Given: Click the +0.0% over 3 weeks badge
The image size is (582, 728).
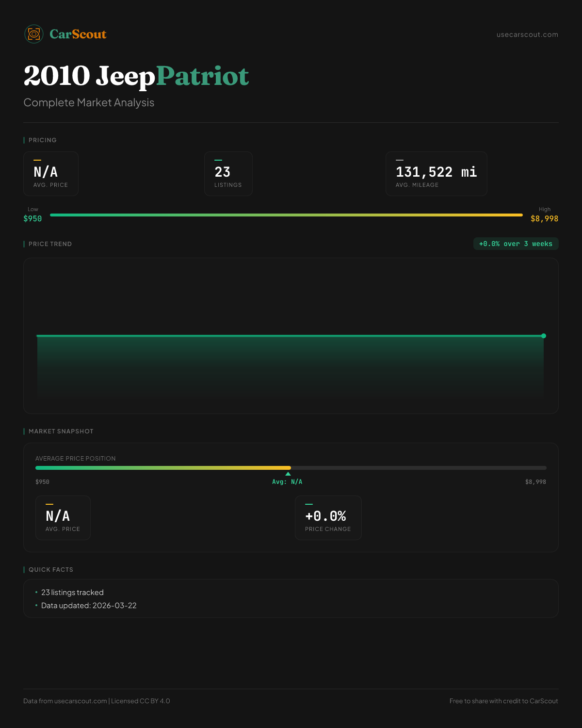Looking at the screenshot, I should (516, 244).
